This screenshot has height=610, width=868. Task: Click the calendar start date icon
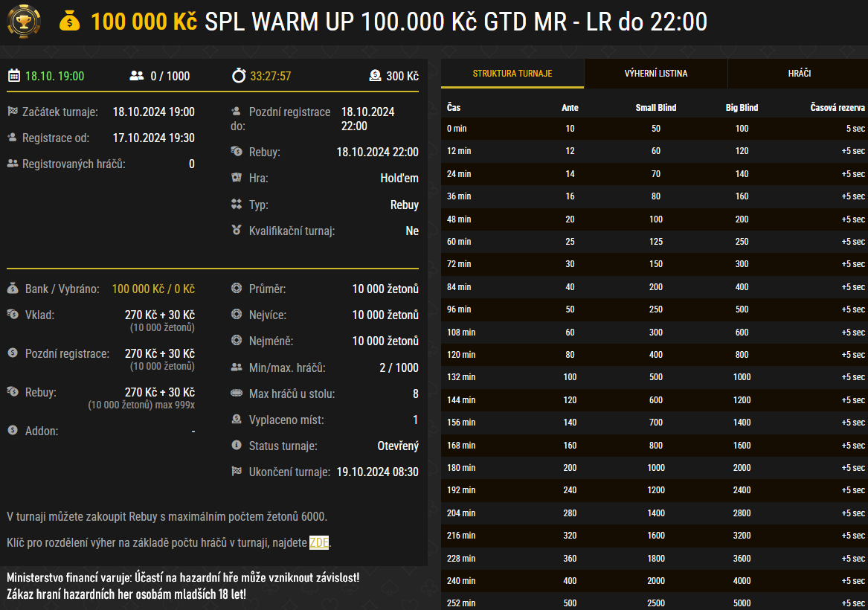tap(13, 75)
